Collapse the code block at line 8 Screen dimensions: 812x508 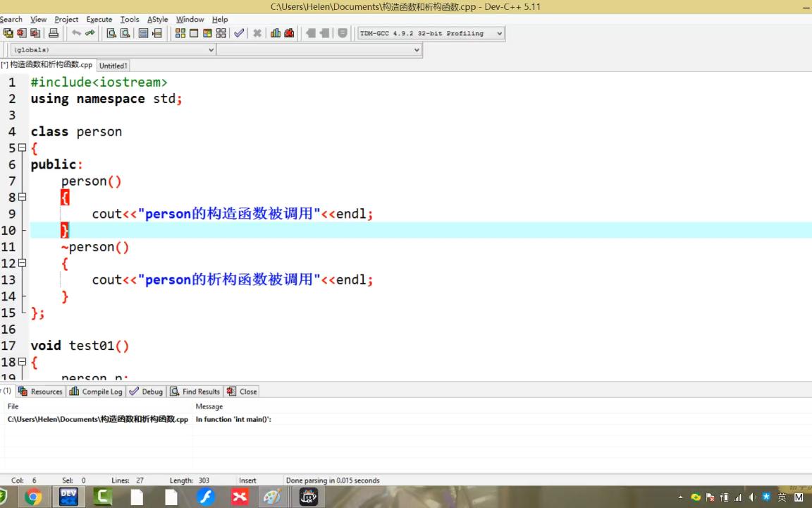[22, 197]
